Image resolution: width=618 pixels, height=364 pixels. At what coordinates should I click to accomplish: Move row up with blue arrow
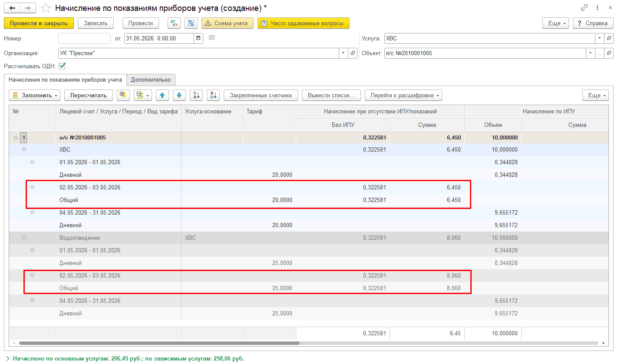pyautogui.click(x=162, y=95)
